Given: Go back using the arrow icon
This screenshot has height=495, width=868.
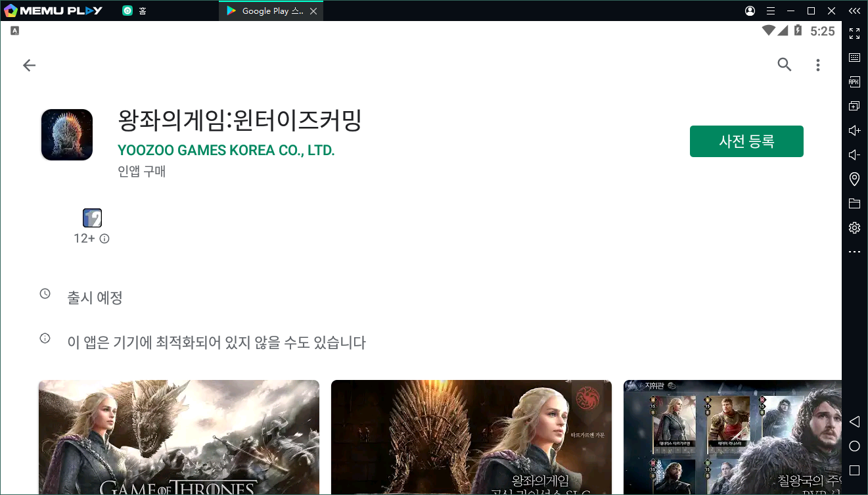Looking at the screenshot, I should click(29, 65).
